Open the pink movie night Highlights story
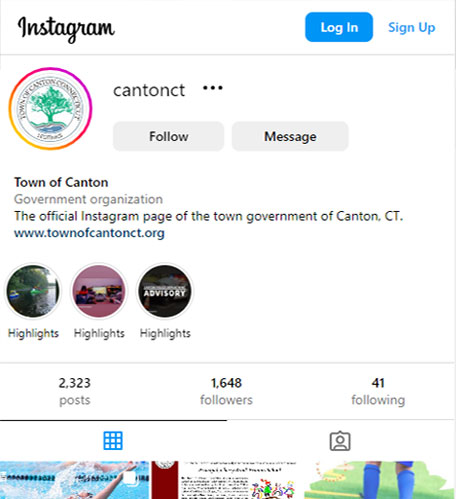The image size is (456, 499). [x=99, y=291]
